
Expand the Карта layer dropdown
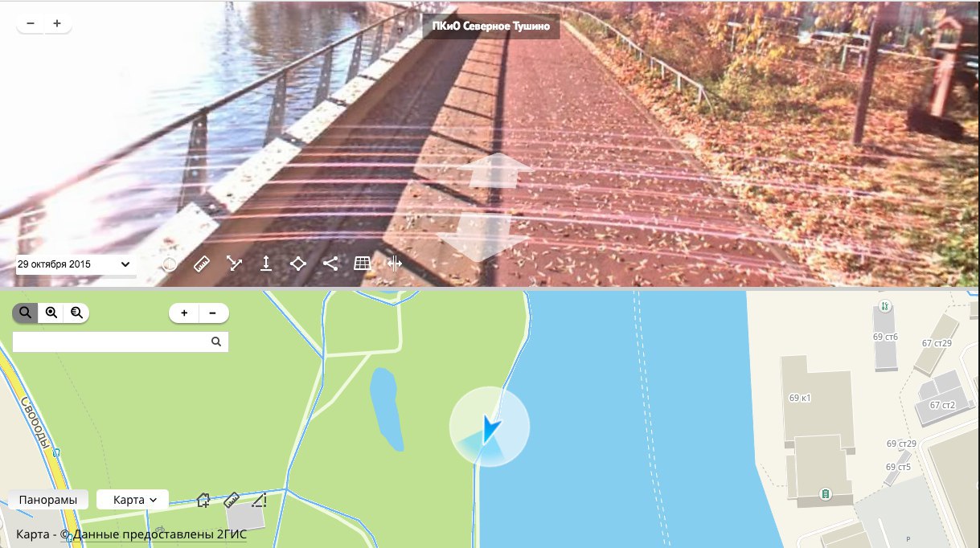(132, 500)
